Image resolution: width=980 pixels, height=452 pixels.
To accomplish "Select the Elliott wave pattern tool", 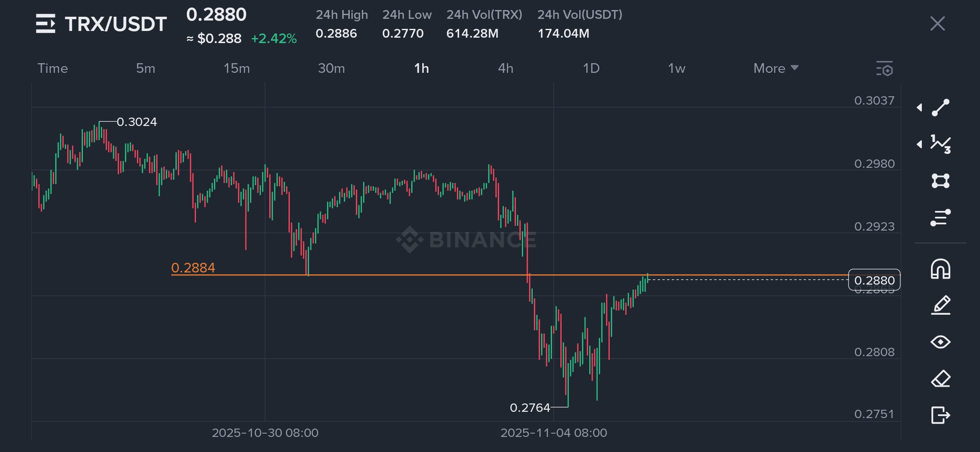I will (940, 144).
